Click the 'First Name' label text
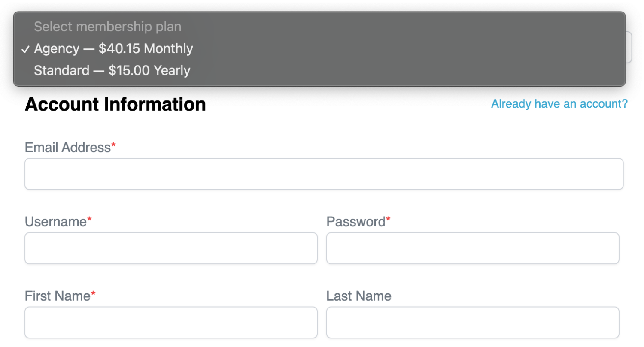Screen dimensions: 644x347 click(58, 296)
